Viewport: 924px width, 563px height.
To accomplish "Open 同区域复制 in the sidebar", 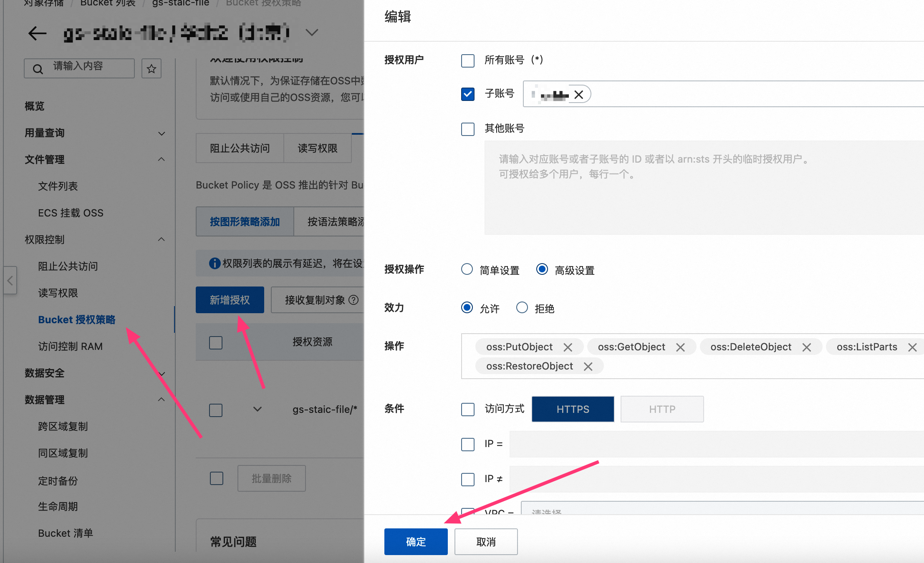I will [63, 453].
